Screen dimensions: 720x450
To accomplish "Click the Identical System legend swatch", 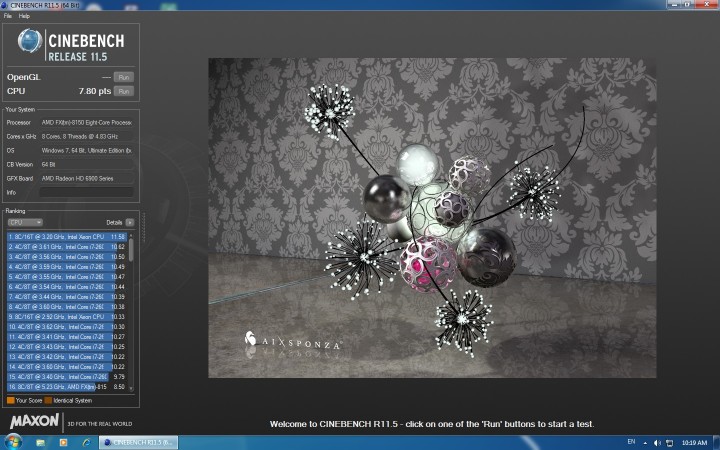I will click(x=48, y=400).
